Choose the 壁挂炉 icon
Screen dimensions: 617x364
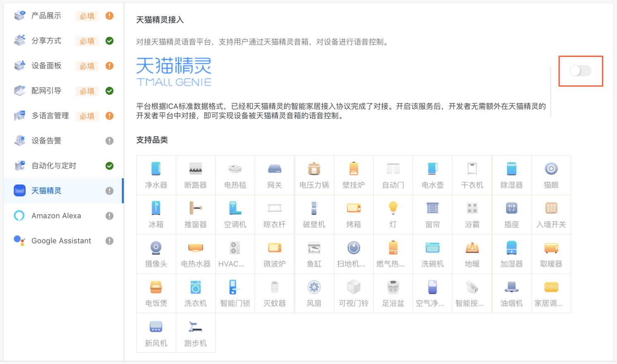[354, 169]
